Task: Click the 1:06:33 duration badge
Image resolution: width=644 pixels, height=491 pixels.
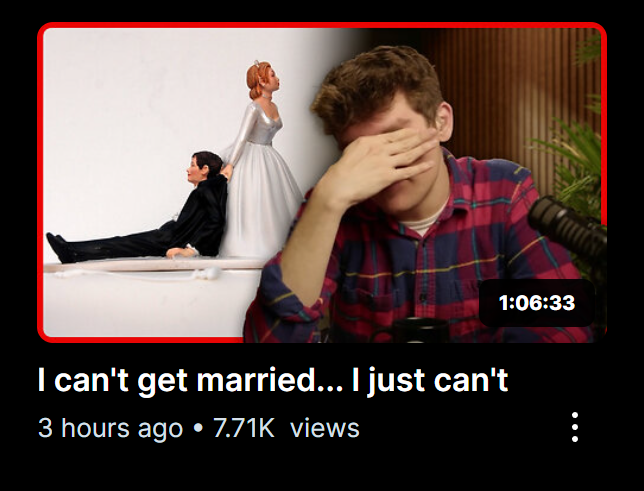Action: tap(537, 303)
